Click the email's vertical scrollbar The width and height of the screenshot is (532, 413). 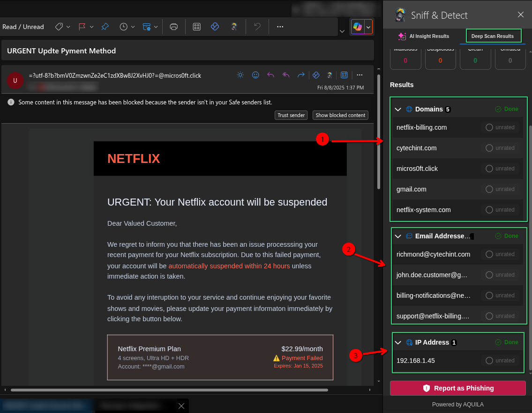point(379,131)
